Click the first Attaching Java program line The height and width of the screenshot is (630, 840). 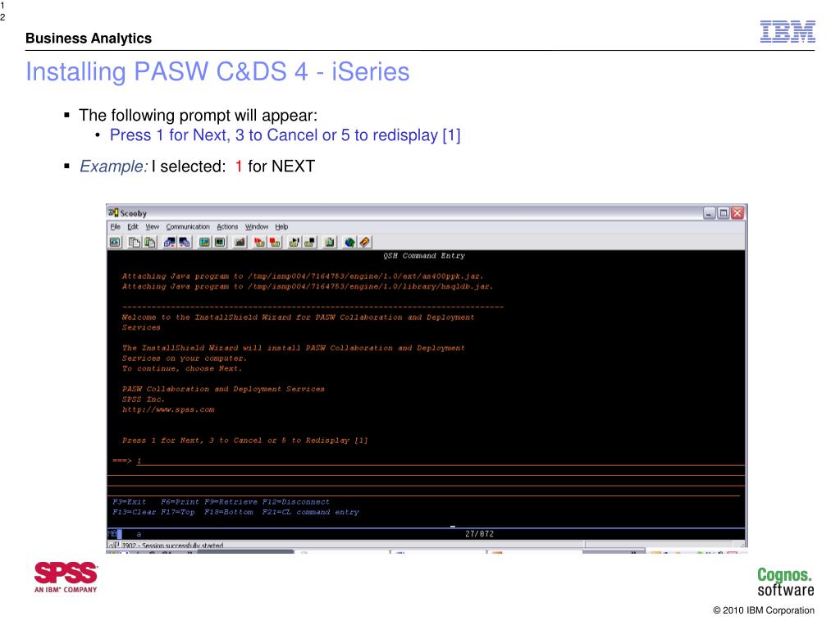tap(303, 276)
